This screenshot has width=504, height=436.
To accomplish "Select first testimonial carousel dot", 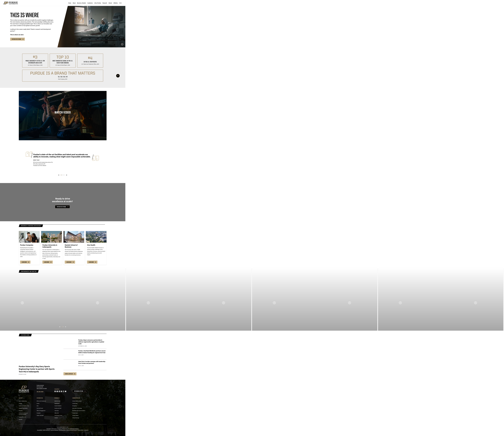I will [61, 175].
